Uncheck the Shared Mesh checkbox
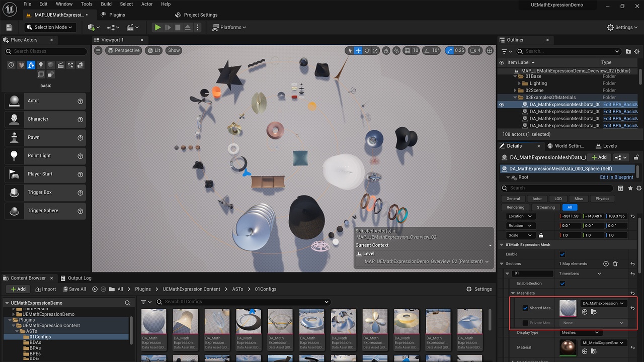 coord(525,308)
